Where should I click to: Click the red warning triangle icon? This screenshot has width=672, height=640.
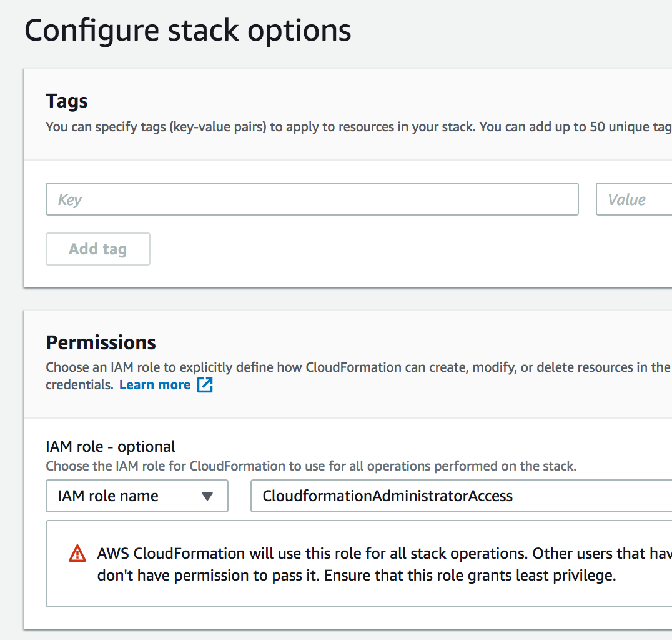coord(77,553)
